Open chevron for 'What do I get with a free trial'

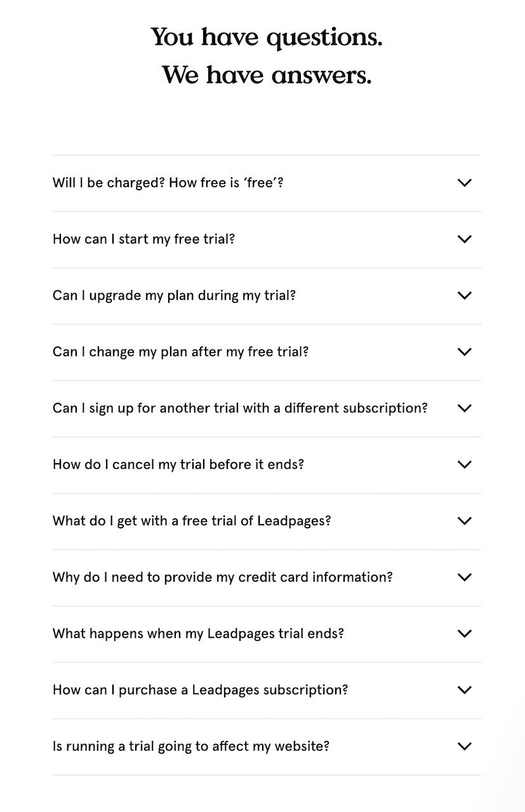(x=465, y=521)
